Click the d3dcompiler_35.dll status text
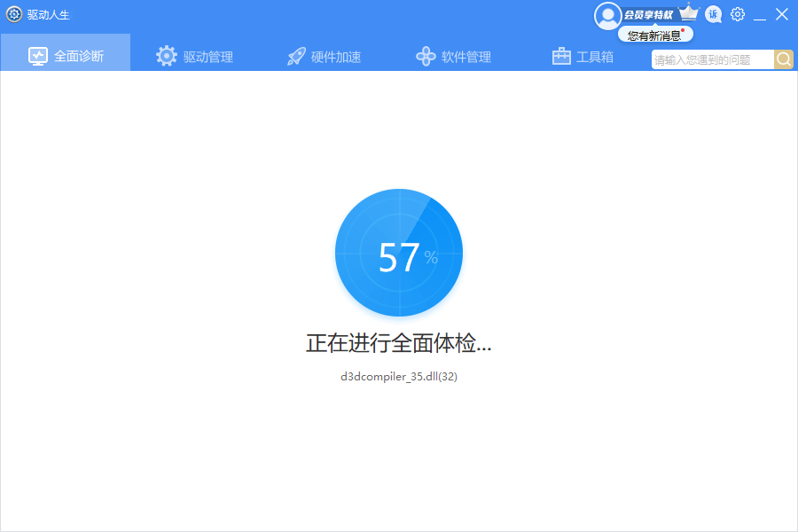The height and width of the screenshot is (532, 798). point(399,376)
